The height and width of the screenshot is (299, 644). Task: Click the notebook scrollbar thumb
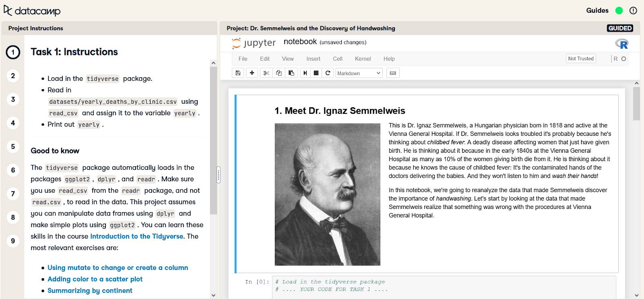pos(636,104)
